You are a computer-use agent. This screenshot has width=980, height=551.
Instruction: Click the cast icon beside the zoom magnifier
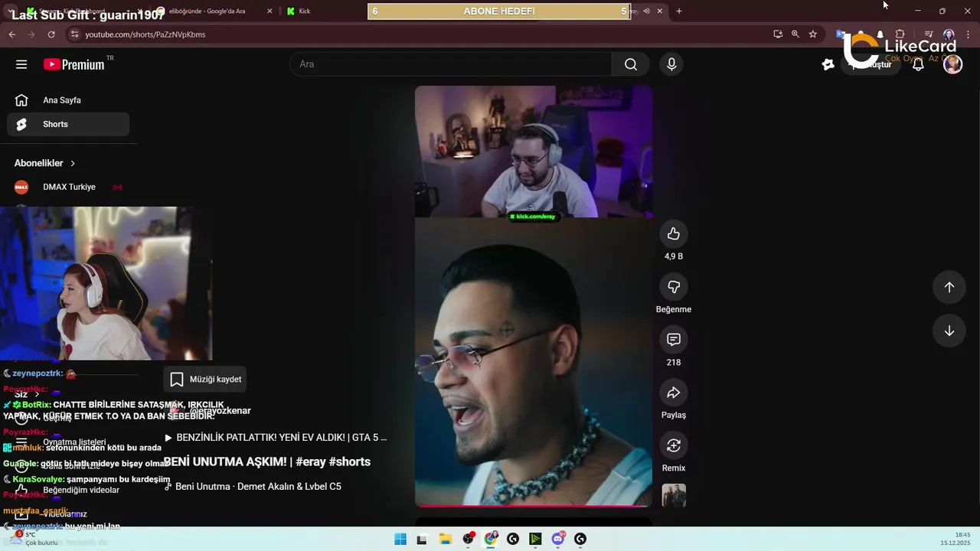tap(778, 34)
